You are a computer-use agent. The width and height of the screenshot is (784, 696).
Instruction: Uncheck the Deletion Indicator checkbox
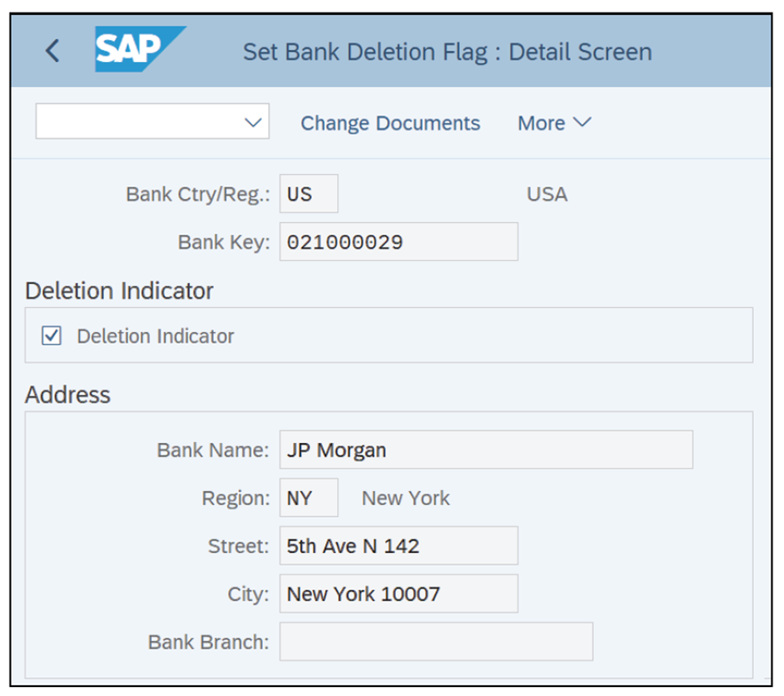[x=51, y=336]
